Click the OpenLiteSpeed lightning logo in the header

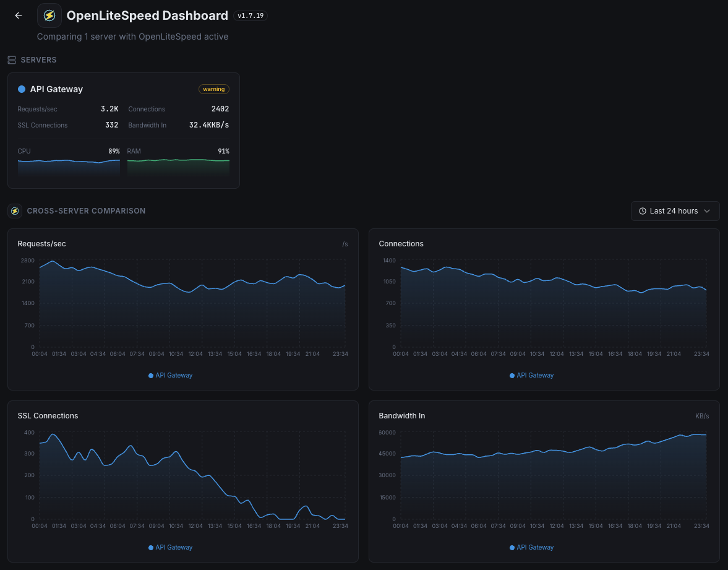point(49,15)
